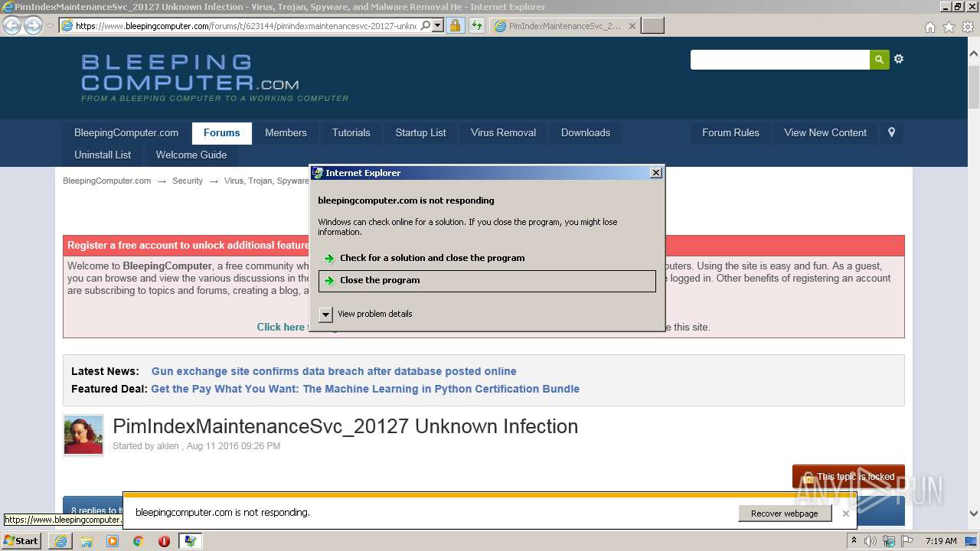Open the media player taskbar icon
Viewport: 980px width, 551px height.
[113, 541]
